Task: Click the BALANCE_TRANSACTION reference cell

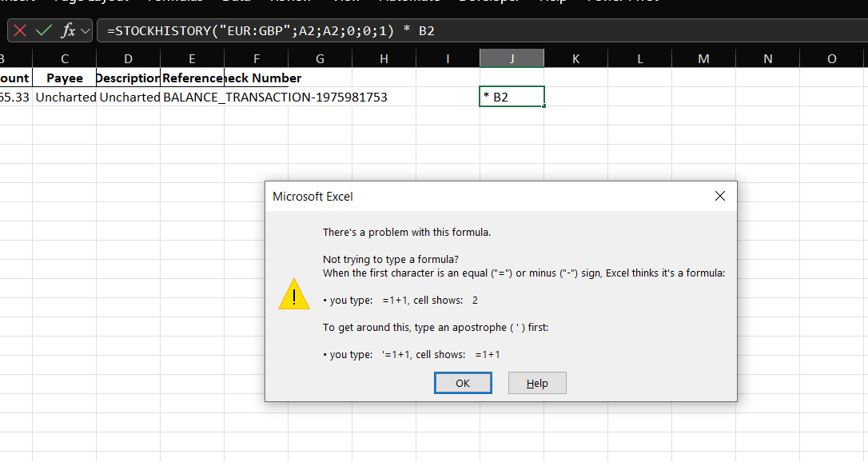Action: tap(193, 98)
